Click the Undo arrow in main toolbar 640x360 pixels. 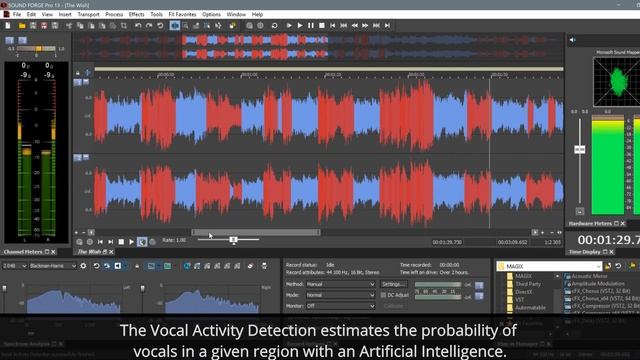click(138, 25)
